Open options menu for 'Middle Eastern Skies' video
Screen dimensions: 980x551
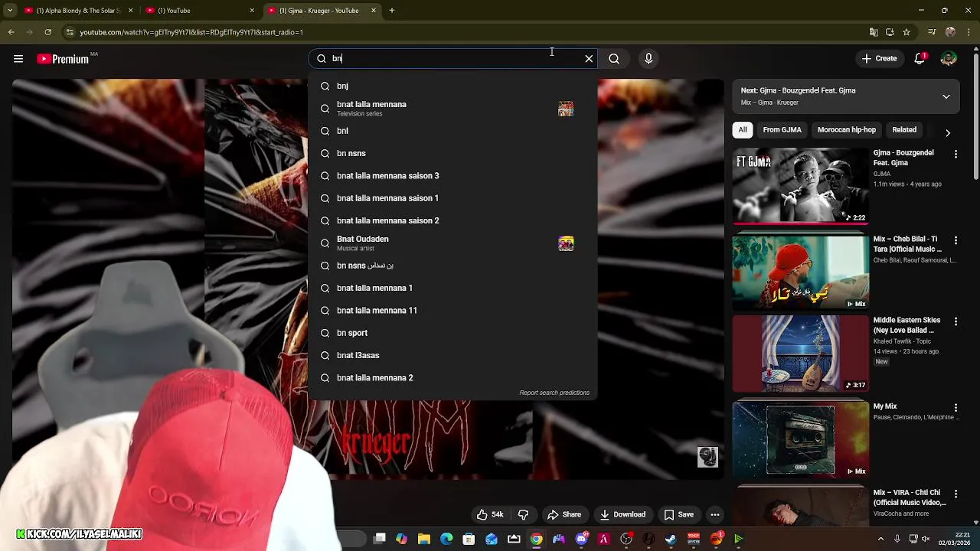coord(955,322)
